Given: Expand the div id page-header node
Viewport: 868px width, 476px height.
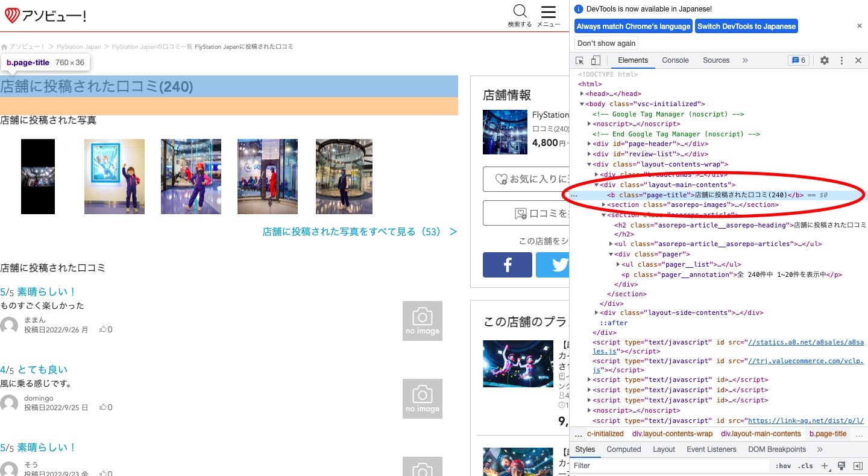Looking at the screenshot, I should point(590,144).
